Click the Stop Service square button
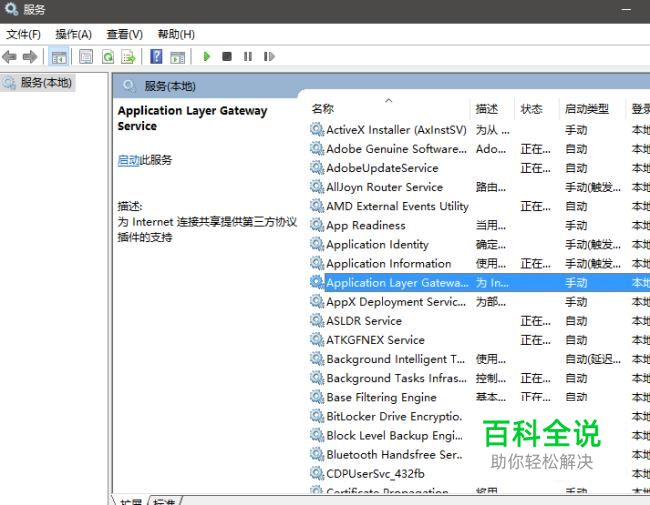The height and width of the screenshot is (505, 650). pyautogui.click(x=227, y=56)
